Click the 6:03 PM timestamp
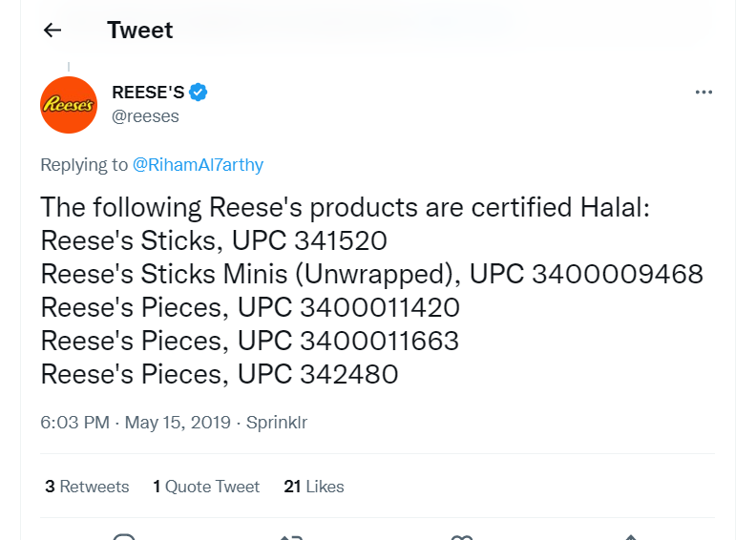This screenshot has width=756, height=540. [74, 422]
